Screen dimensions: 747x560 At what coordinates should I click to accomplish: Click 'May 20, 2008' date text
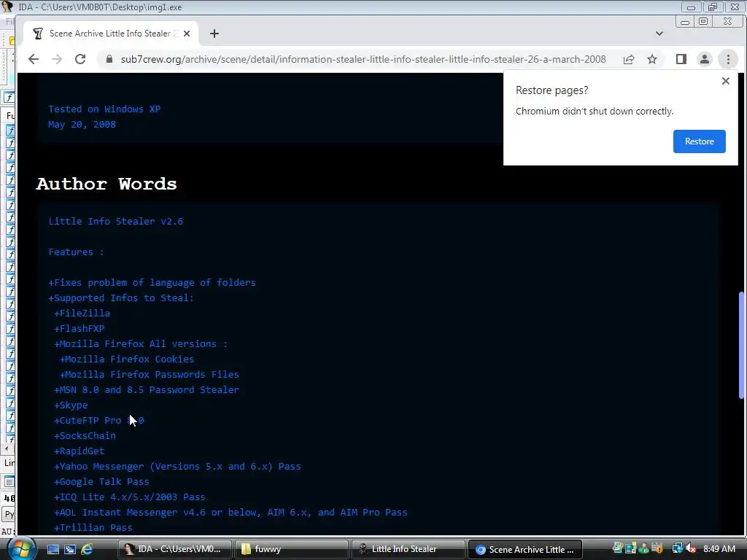(82, 124)
